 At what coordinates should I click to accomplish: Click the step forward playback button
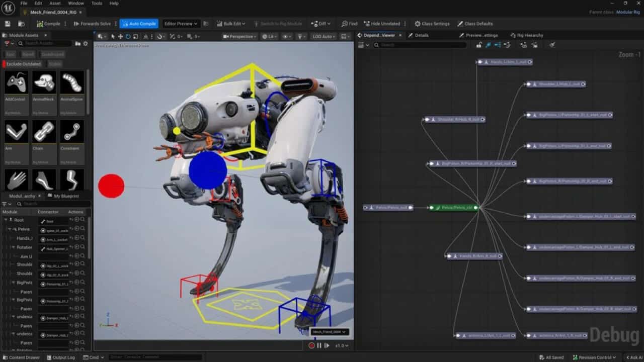(327, 345)
